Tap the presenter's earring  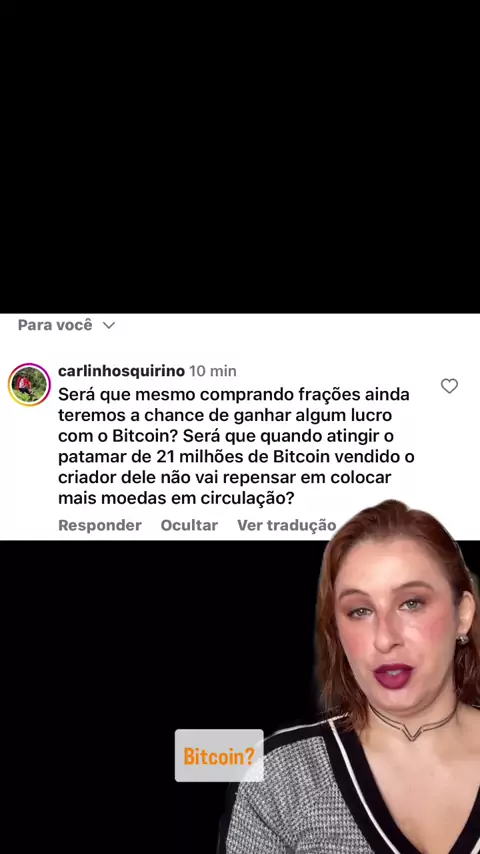(x=463, y=639)
